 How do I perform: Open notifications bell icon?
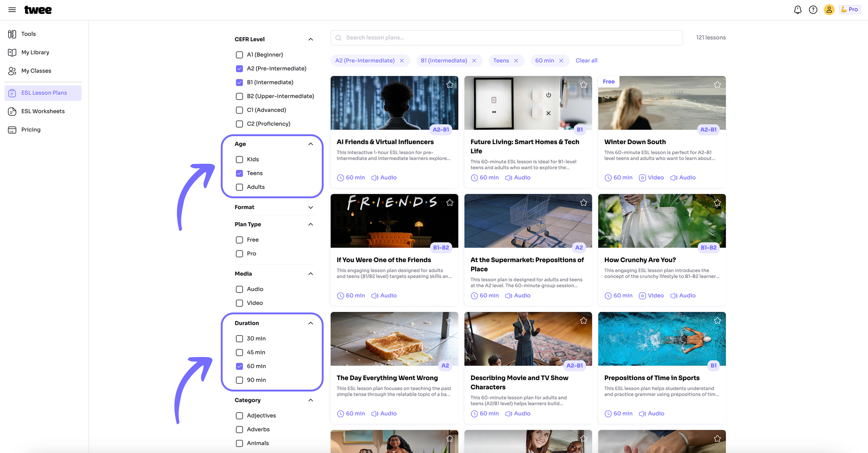click(x=797, y=10)
